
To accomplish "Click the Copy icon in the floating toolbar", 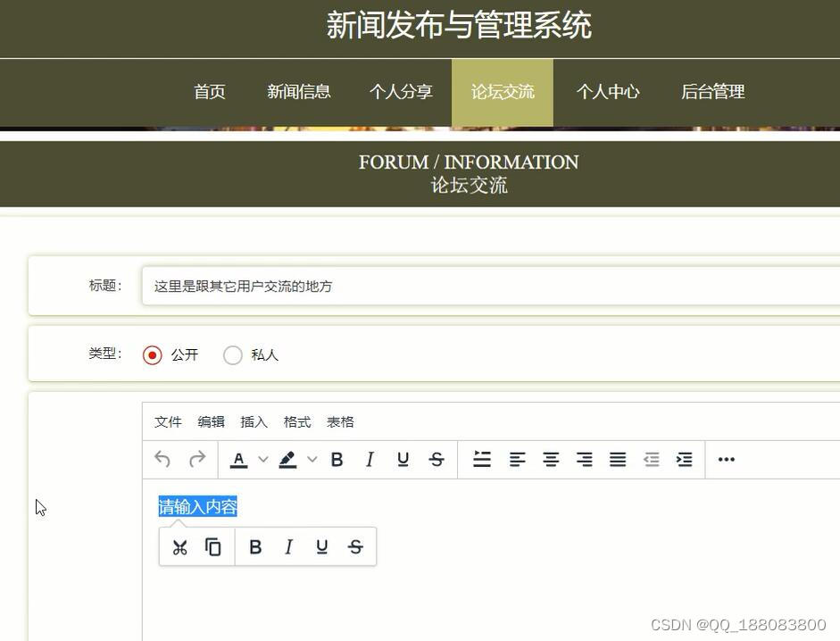I will [x=212, y=546].
